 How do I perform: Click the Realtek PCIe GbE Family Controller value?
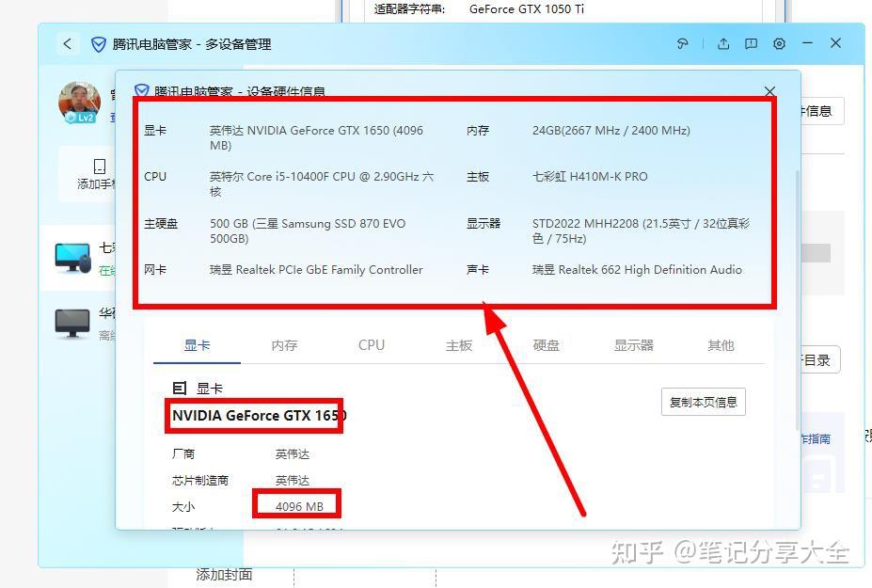(x=316, y=270)
